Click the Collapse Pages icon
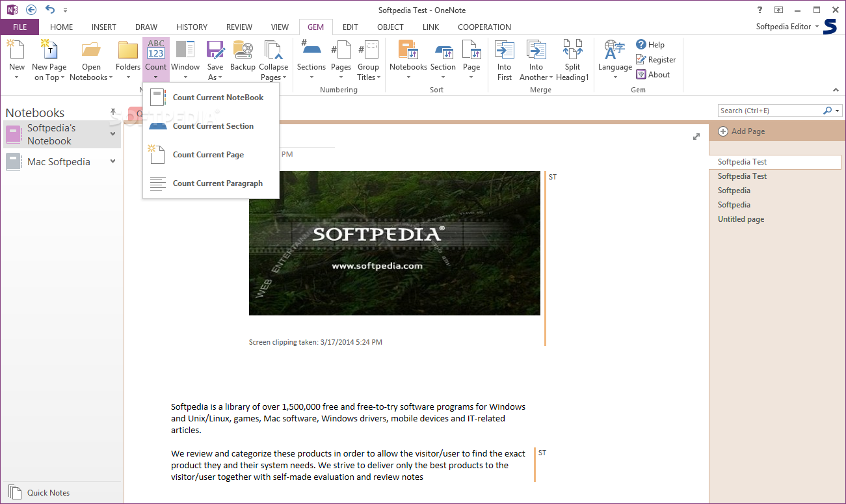Image resolution: width=846 pixels, height=504 pixels. [x=273, y=49]
